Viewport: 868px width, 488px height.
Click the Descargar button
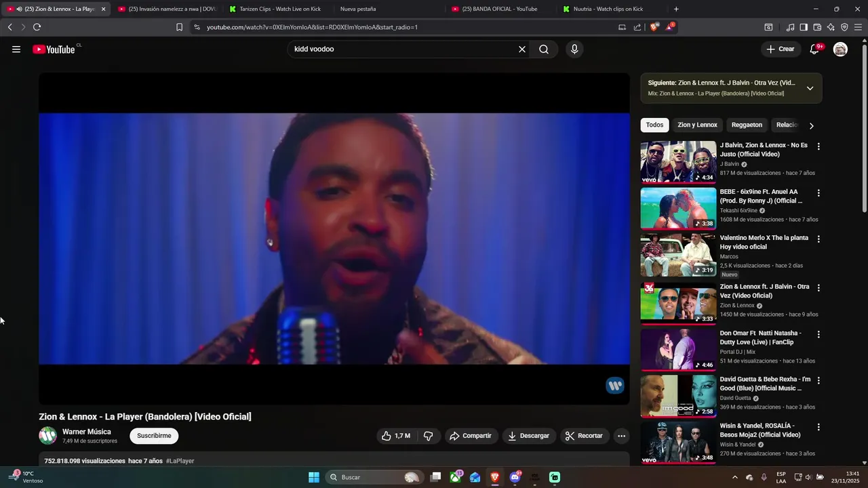point(529,436)
